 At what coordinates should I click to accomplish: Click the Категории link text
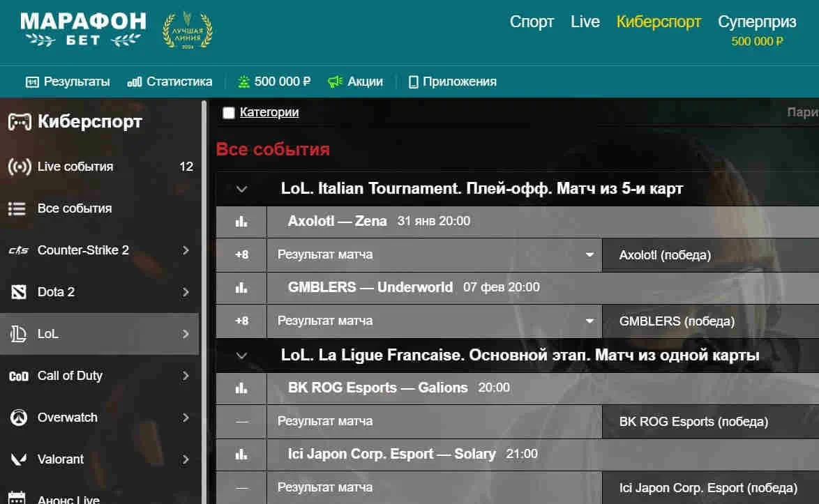(269, 112)
